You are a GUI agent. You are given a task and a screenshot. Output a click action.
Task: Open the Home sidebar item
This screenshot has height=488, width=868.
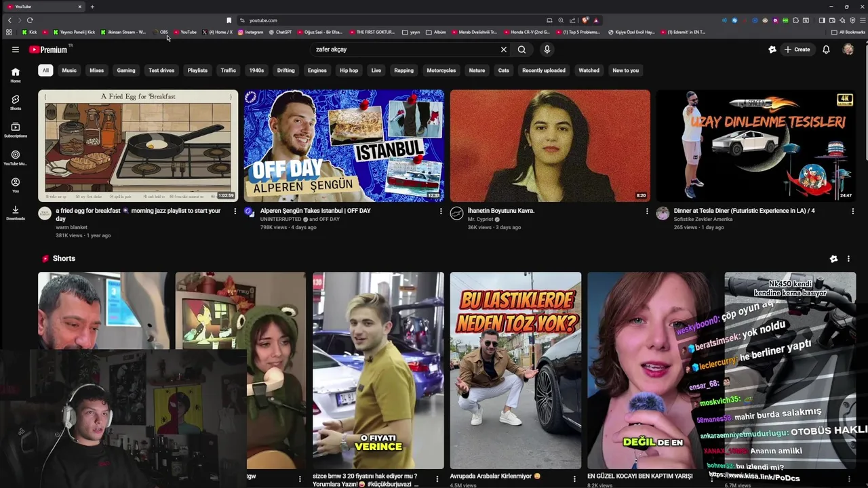tap(16, 75)
